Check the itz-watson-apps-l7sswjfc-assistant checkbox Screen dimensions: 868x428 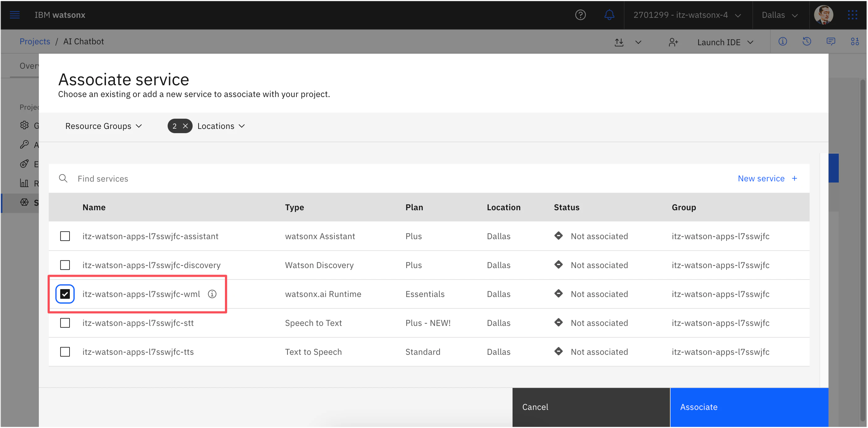click(65, 236)
